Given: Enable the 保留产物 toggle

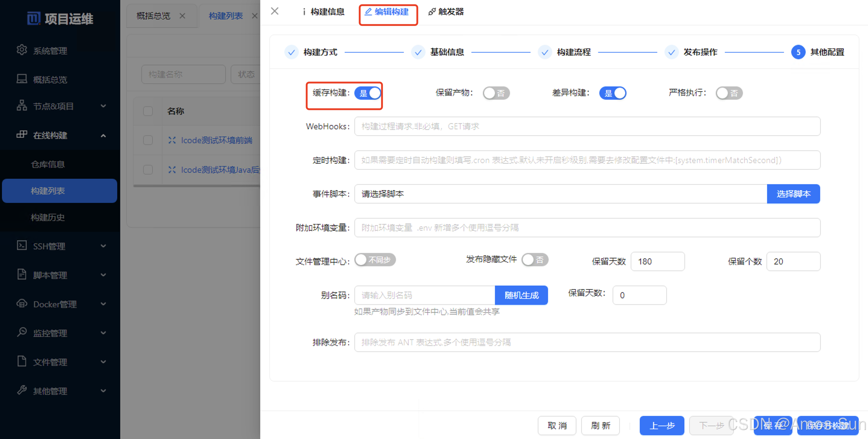Looking at the screenshot, I should click(x=496, y=93).
